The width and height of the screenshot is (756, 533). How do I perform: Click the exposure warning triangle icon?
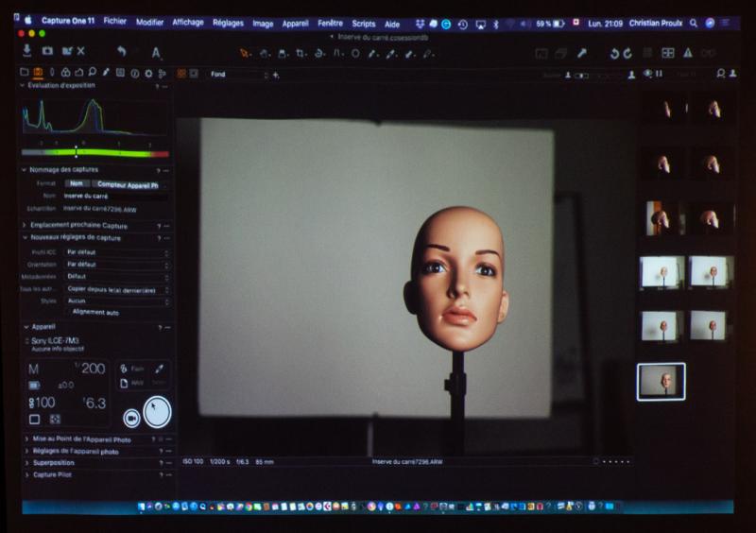(687, 54)
